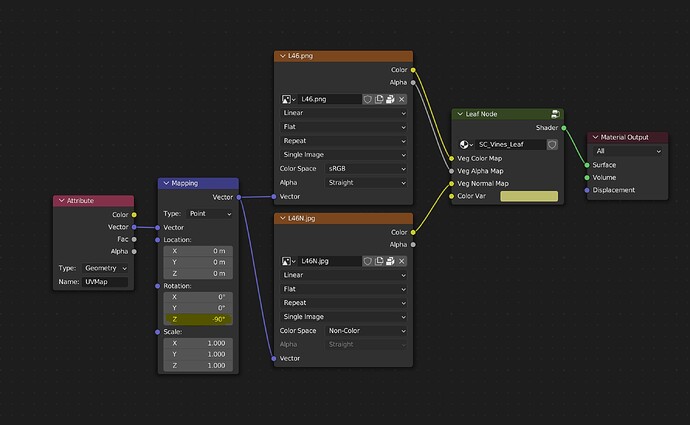Image resolution: width=690 pixels, height=425 pixels.
Task: Open Material Output target All dropdown
Action: [628, 151]
